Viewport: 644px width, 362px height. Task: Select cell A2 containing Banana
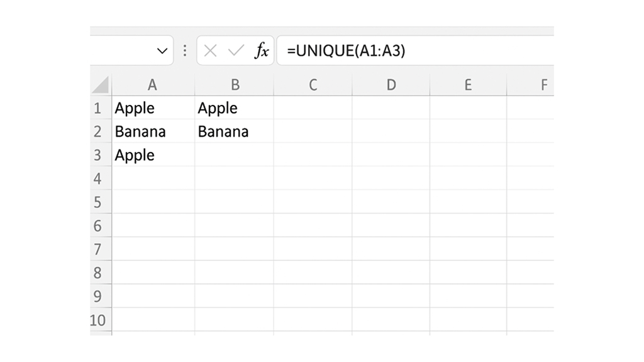152,131
